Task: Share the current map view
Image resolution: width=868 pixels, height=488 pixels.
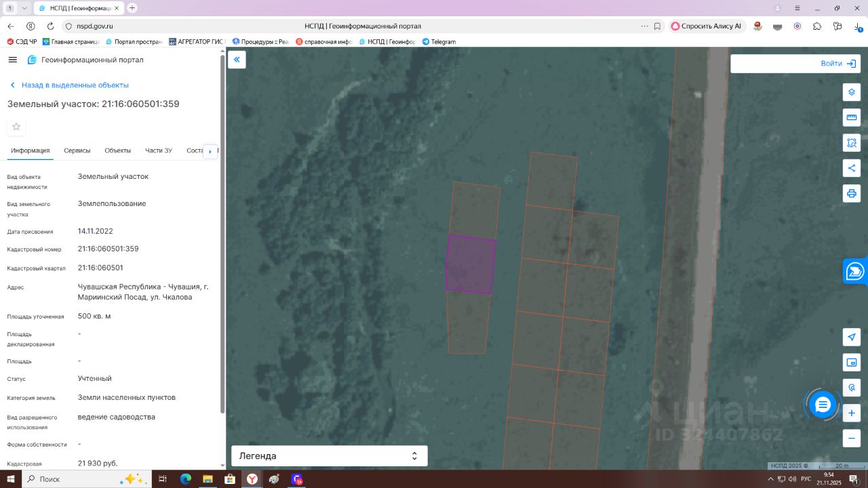Action: pos(852,168)
